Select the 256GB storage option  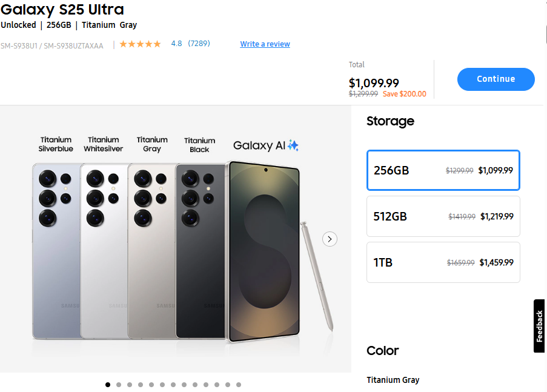(443, 170)
